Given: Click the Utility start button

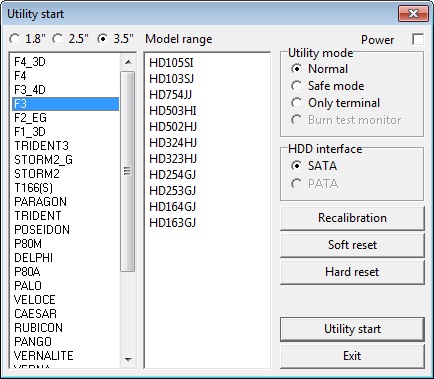Looking at the screenshot, I should click(352, 329).
